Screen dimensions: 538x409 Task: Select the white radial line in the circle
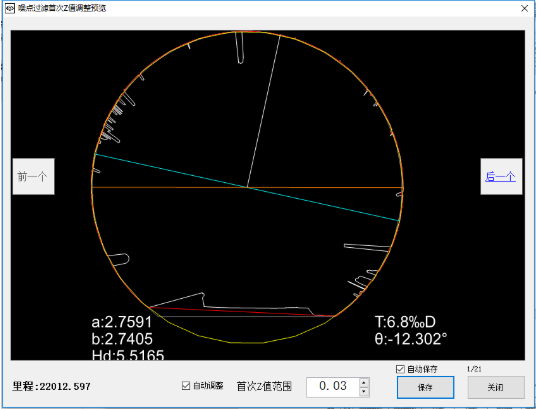[264, 111]
